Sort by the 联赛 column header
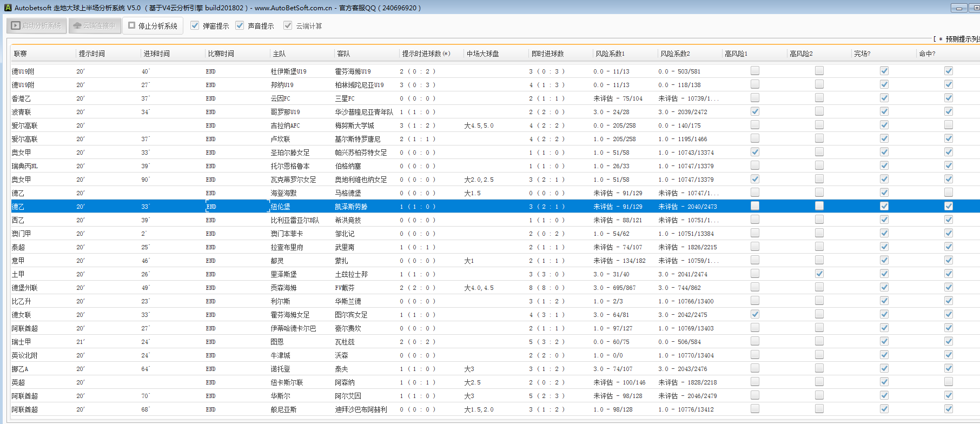The image size is (980, 424). point(21,54)
